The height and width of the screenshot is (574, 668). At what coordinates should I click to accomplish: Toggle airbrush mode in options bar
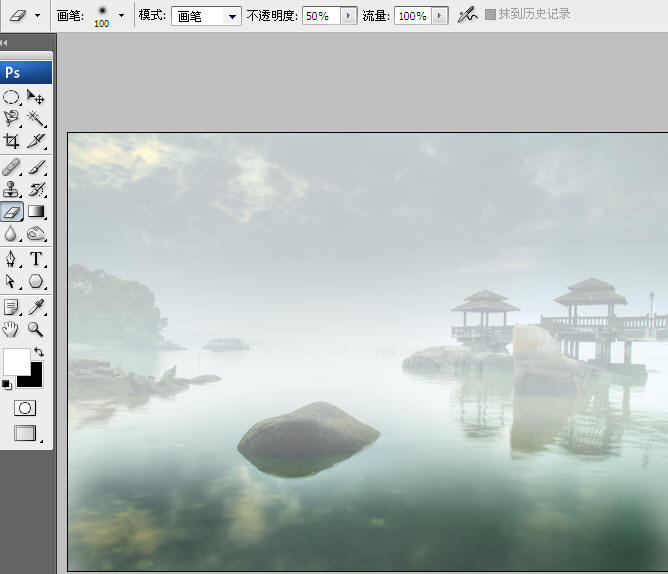[467, 15]
